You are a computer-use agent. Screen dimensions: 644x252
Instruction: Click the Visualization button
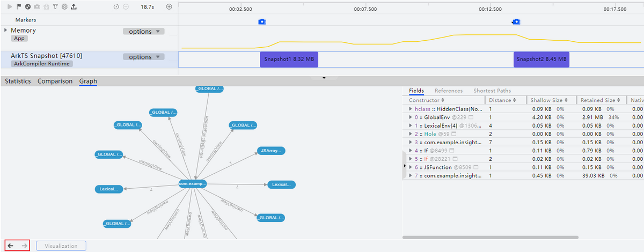(x=61, y=246)
